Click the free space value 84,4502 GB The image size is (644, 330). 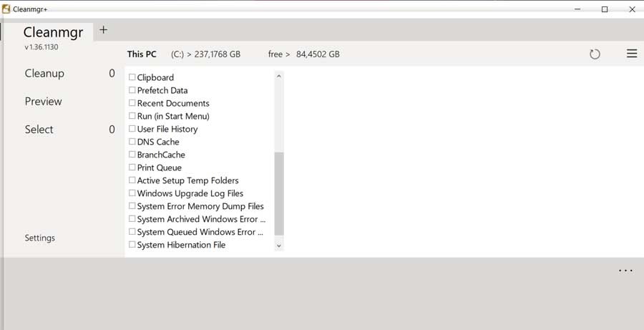pyautogui.click(x=318, y=54)
